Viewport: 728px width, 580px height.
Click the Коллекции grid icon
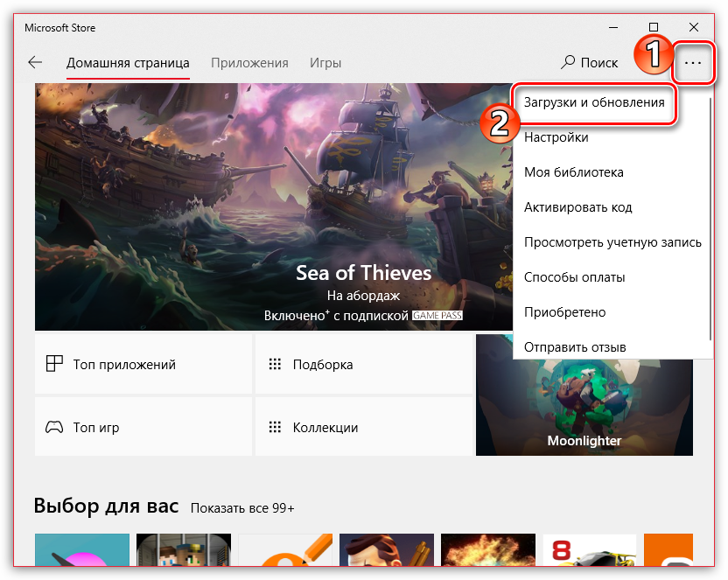275,428
